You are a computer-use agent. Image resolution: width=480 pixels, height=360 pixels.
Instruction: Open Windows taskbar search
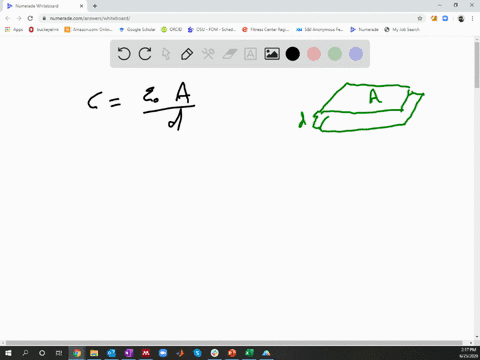point(25,353)
